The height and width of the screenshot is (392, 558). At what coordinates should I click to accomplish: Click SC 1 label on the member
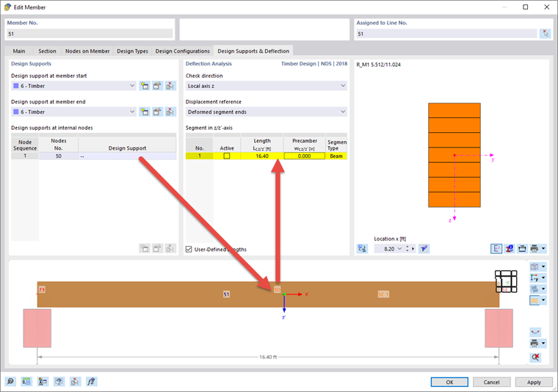tap(383, 294)
